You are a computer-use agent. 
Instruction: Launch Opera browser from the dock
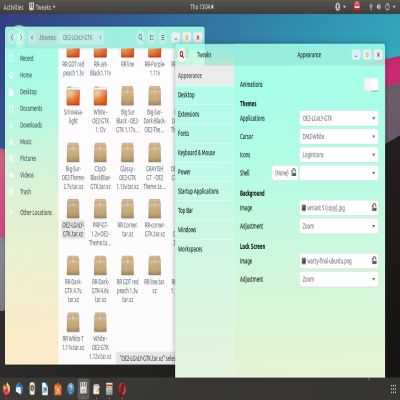pos(122,389)
